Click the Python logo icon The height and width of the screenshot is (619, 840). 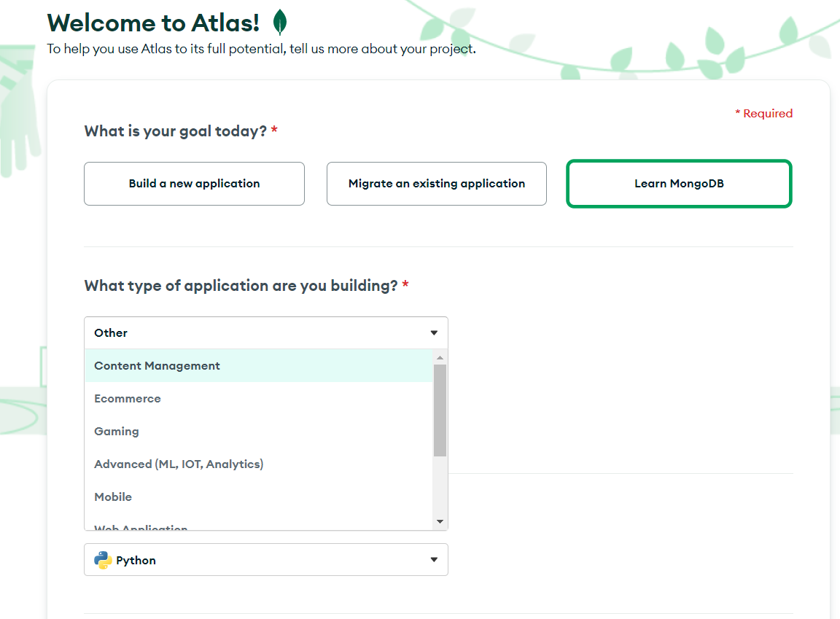click(103, 560)
